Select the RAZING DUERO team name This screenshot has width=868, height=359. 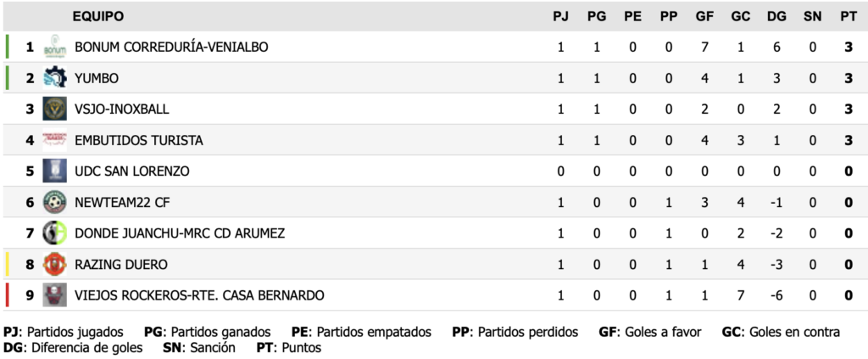[121, 264]
